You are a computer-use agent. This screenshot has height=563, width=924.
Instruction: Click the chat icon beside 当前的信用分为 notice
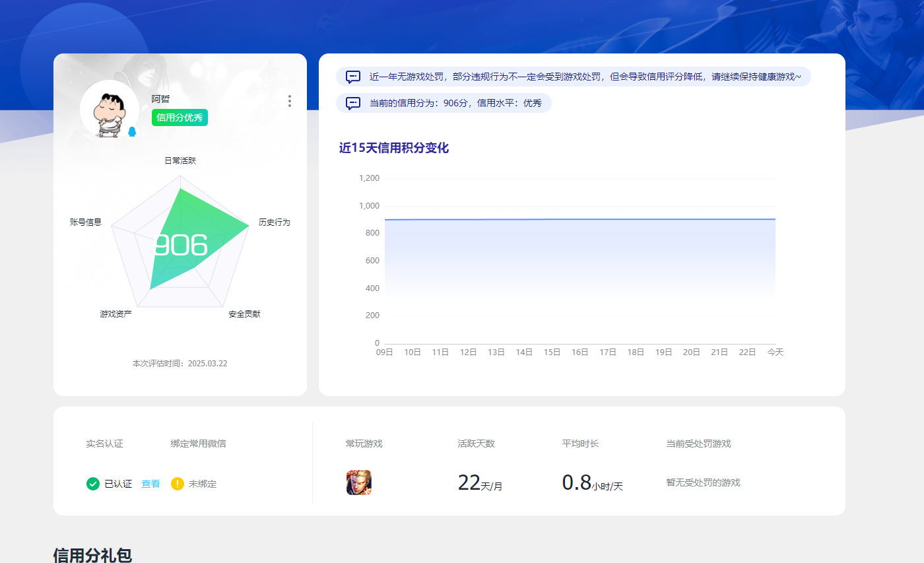pyautogui.click(x=353, y=103)
